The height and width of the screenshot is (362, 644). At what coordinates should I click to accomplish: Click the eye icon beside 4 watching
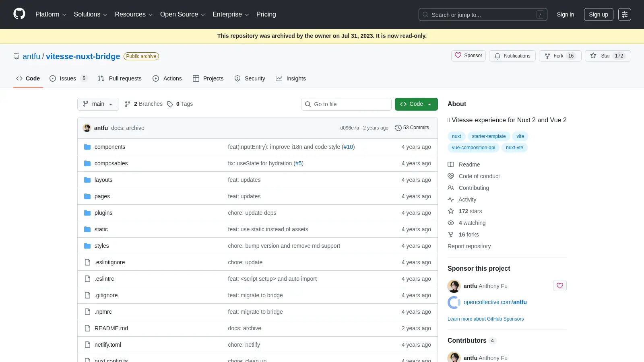click(x=451, y=223)
